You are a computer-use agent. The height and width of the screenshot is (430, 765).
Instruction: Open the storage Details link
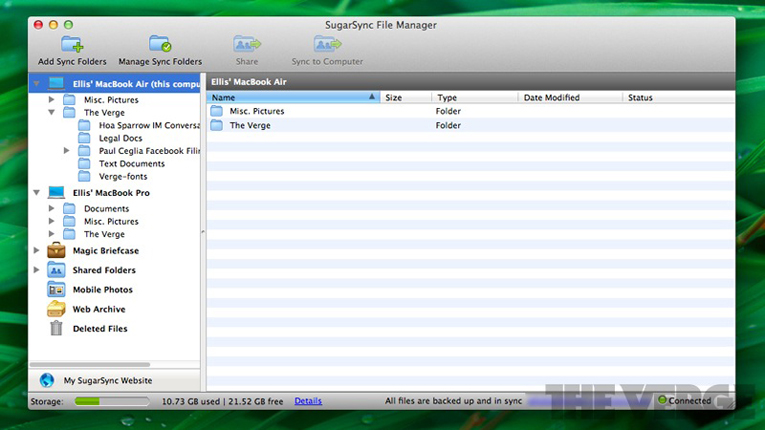coord(308,401)
